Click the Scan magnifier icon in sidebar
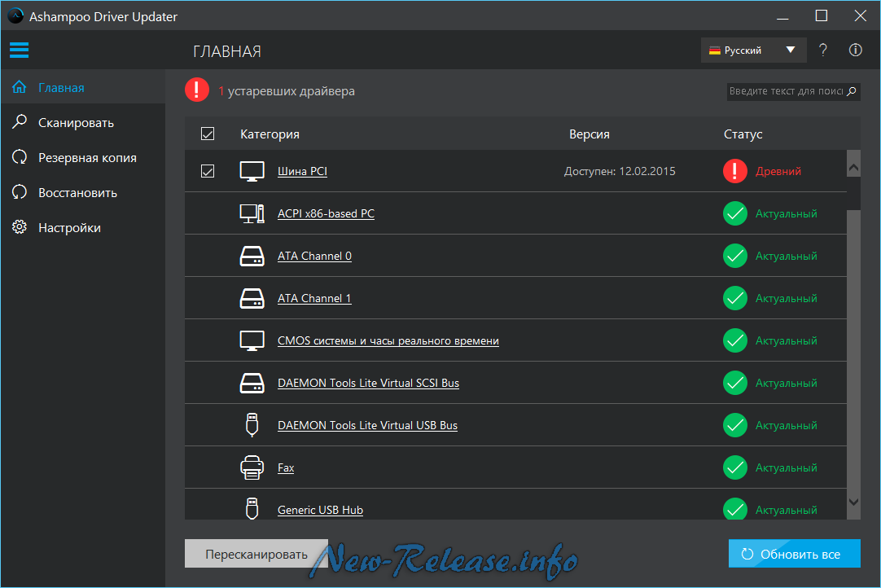Image resolution: width=881 pixels, height=588 pixels. (20, 121)
